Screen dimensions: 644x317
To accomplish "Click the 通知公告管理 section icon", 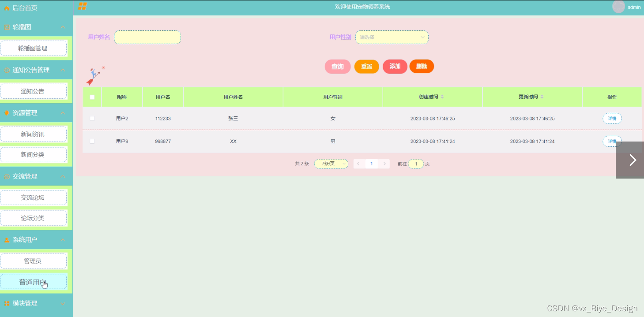I will click(7, 70).
